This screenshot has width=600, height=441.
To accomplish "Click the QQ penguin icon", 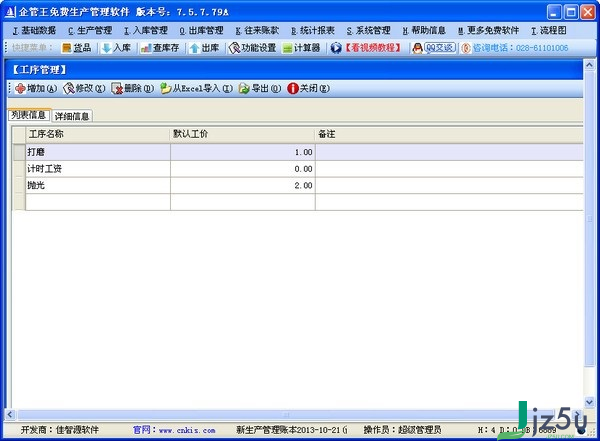I will pos(417,48).
